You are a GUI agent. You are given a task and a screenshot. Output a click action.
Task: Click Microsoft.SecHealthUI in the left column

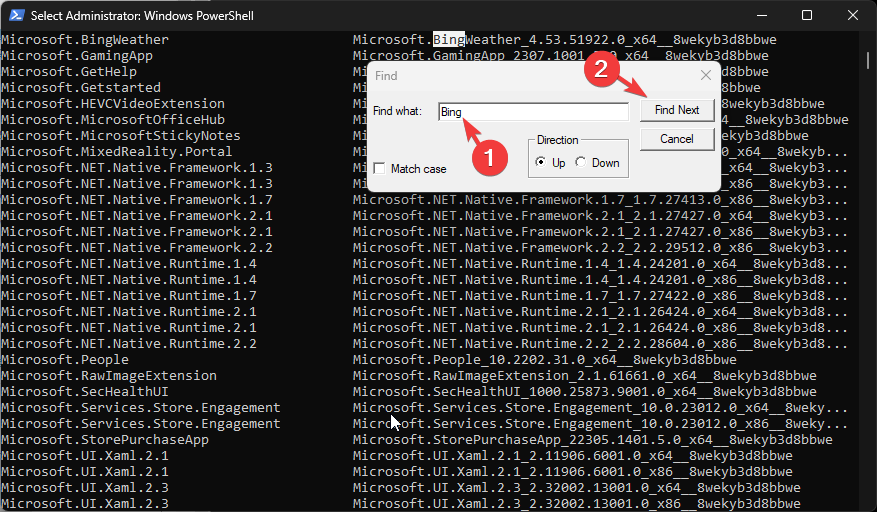pos(85,392)
